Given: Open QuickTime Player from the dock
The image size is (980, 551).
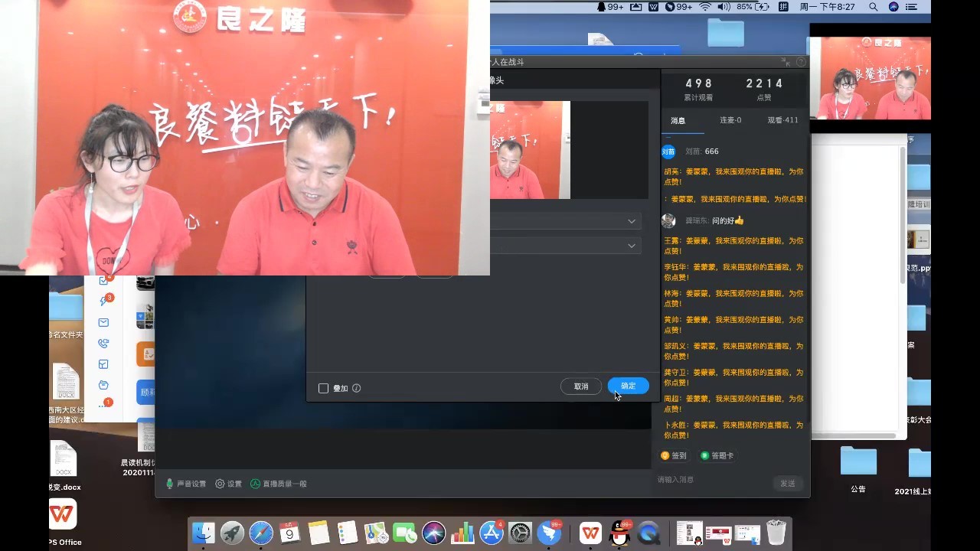Looking at the screenshot, I should [x=648, y=533].
